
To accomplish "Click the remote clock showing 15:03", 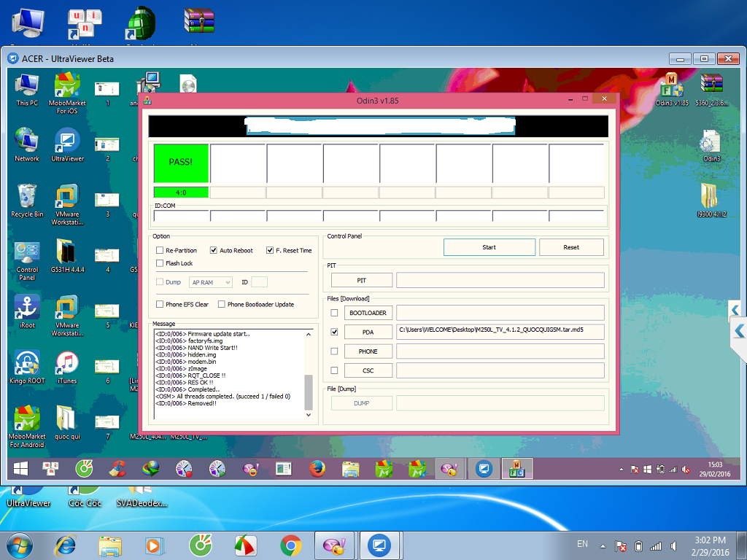I will [715, 469].
